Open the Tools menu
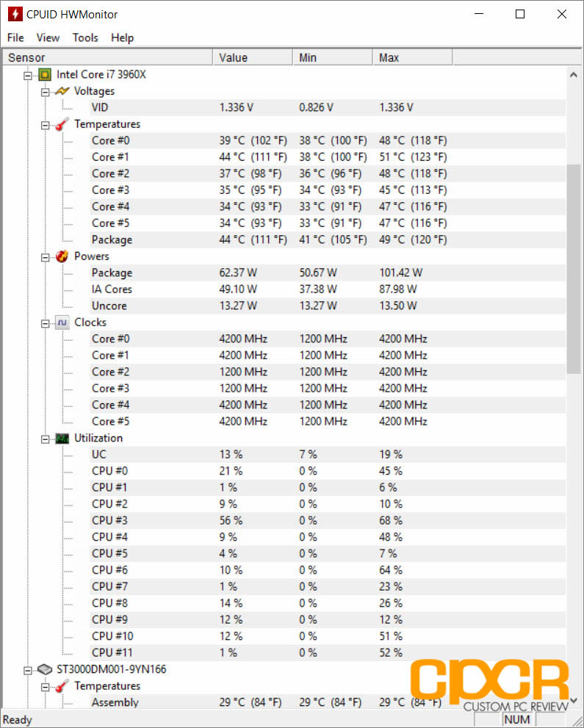Viewport: 584px width, 728px height. point(85,37)
